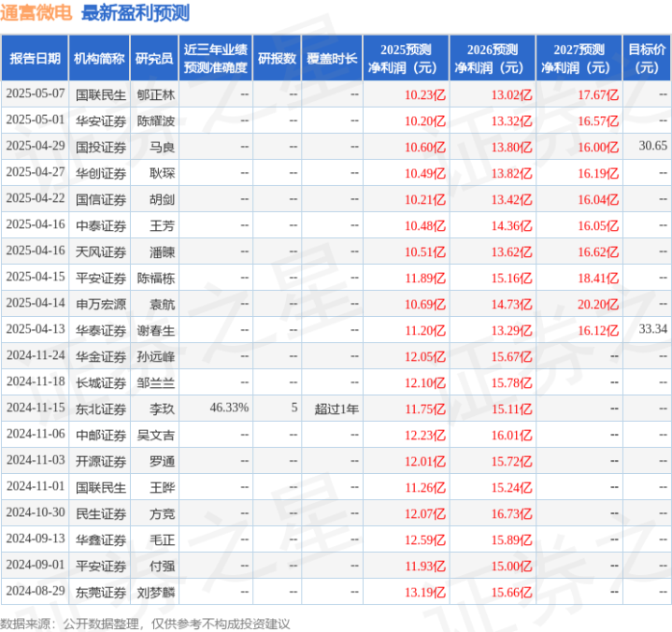Click institution 华创证券
The height and width of the screenshot is (632, 672).
101,173
